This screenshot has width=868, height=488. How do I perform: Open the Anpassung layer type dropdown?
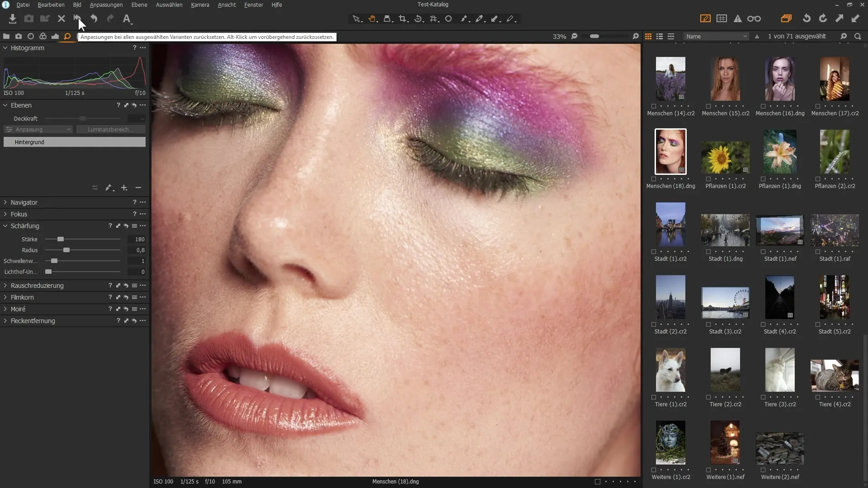[x=38, y=130]
